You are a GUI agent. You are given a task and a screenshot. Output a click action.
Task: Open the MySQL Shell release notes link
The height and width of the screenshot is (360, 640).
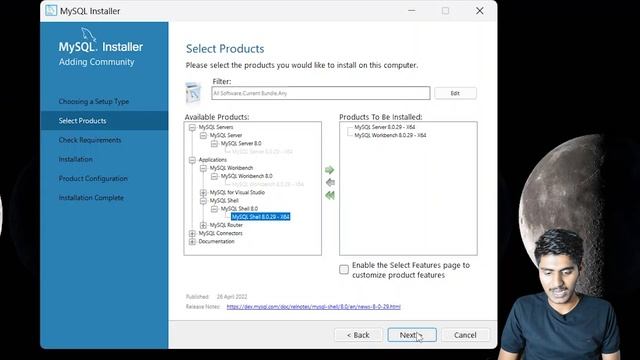tap(313, 307)
